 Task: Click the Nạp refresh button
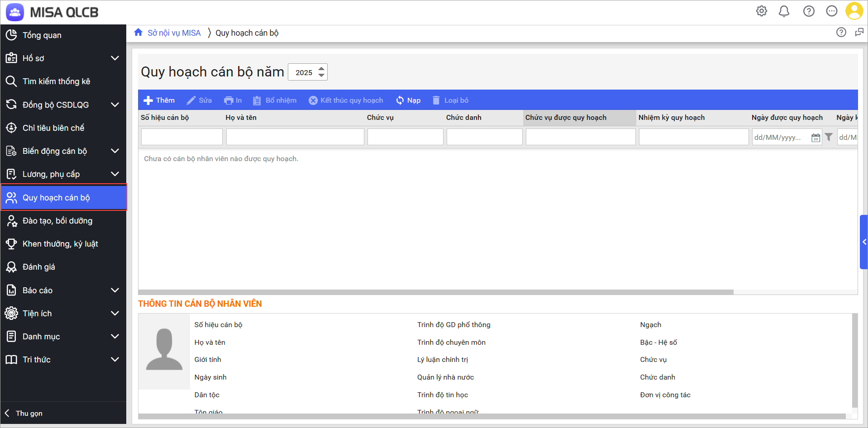[408, 100]
